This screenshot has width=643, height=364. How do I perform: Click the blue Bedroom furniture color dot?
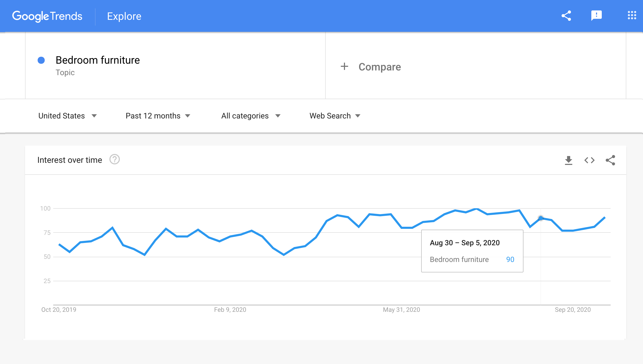point(41,60)
